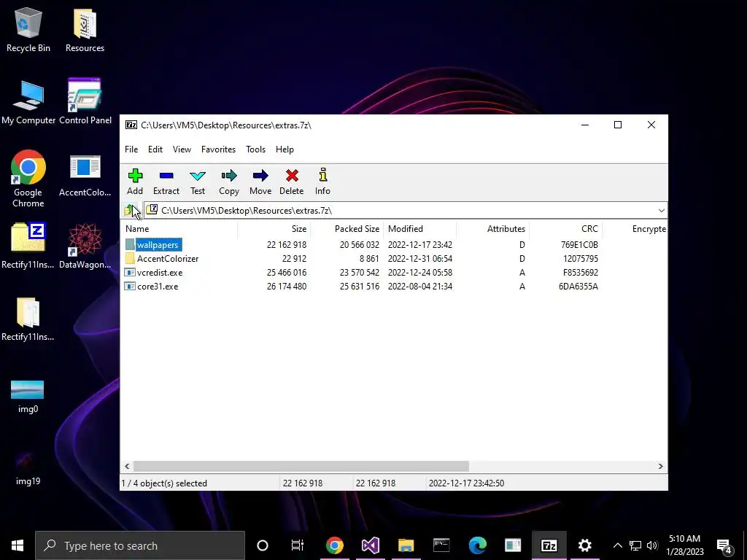Open the Help menu
Image resolution: width=747 pixels, height=560 pixels.
pyautogui.click(x=285, y=149)
